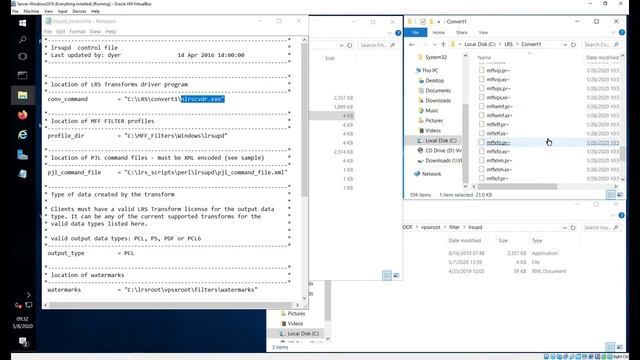Refresh the middle Explorer window
This screenshot has height=360, width=640.
click(350, 45)
